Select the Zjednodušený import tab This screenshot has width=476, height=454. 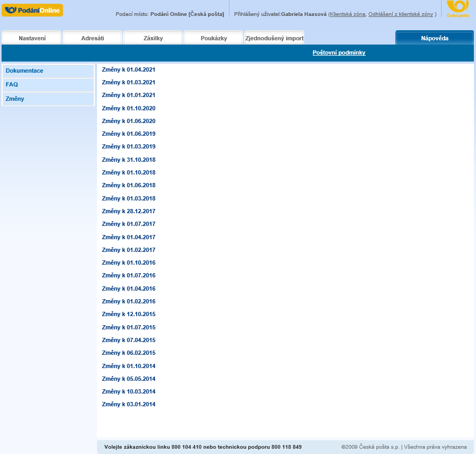point(274,38)
